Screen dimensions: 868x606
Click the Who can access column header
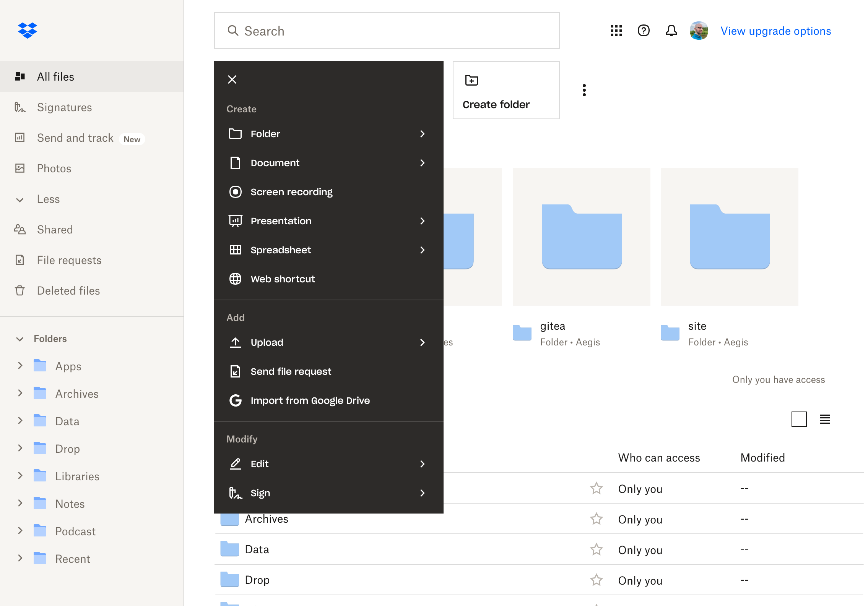tap(659, 458)
